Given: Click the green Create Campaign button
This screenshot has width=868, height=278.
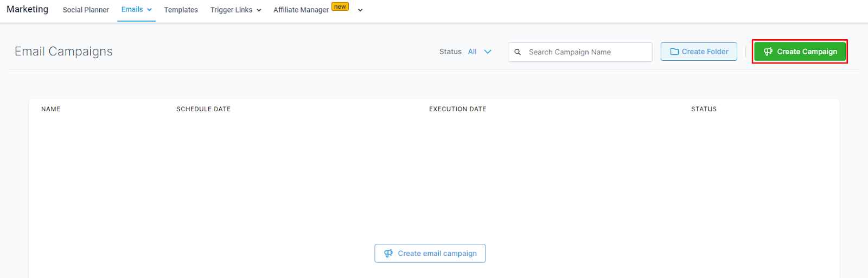Looking at the screenshot, I should click(800, 52).
